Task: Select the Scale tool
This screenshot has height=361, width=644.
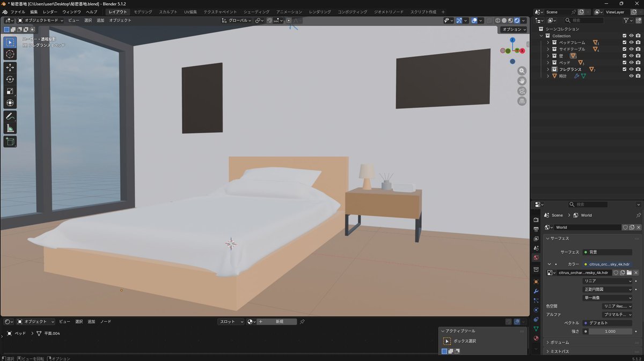Action: pyautogui.click(x=10, y=91)
